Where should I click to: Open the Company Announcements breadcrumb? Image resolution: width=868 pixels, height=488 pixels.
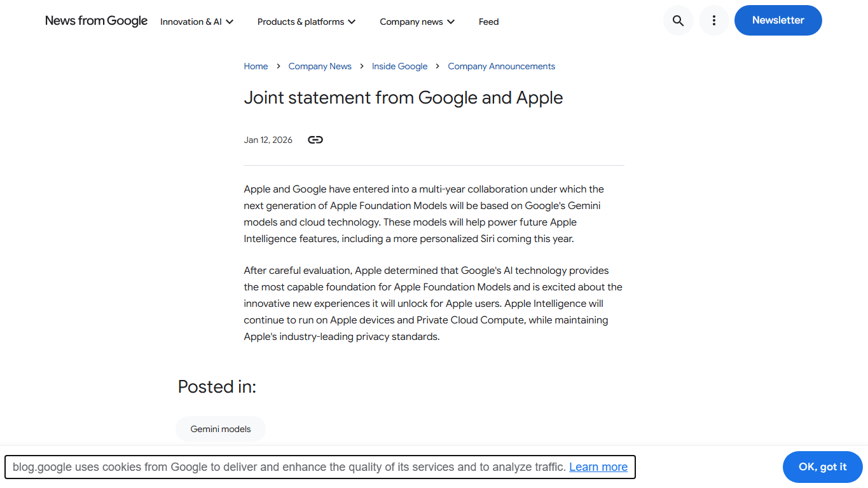(501, 66)
